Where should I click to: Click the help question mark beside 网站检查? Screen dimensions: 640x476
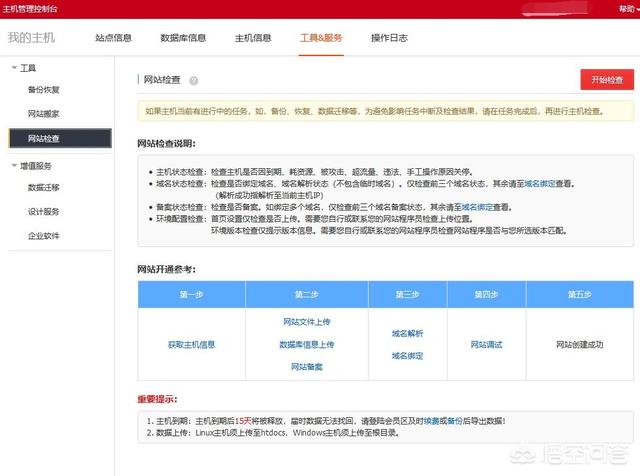pos(193,80)
